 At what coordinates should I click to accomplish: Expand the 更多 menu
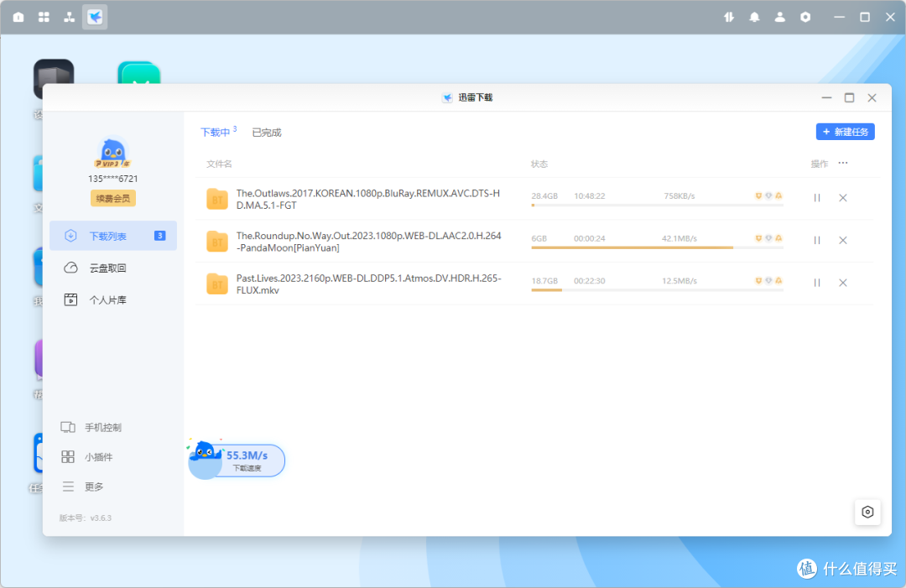(x=94, y=487)
